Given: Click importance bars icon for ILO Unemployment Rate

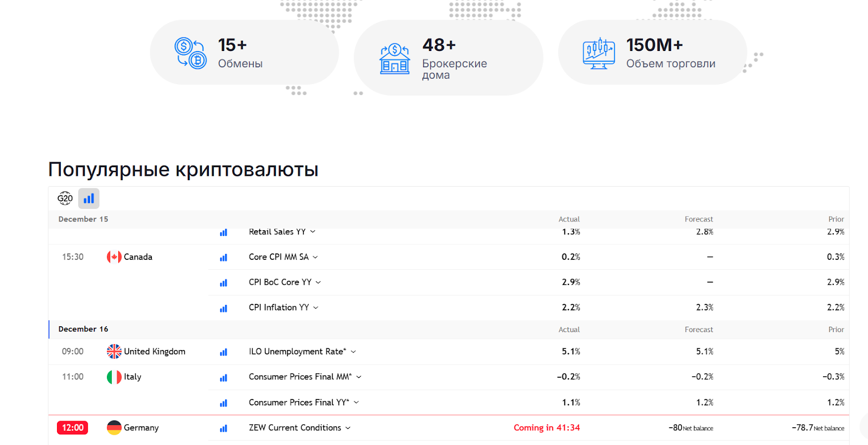Looking at the screenshot, I should (x=224, y=352).
